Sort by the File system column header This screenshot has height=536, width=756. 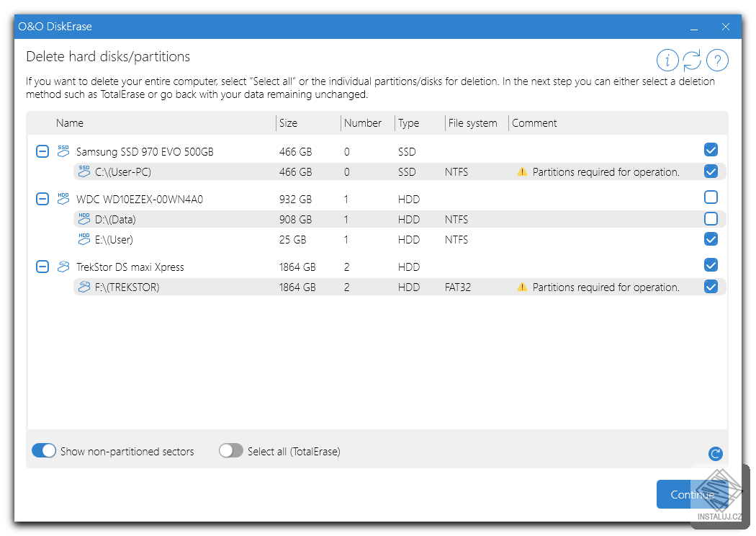[x=472, y=123]
